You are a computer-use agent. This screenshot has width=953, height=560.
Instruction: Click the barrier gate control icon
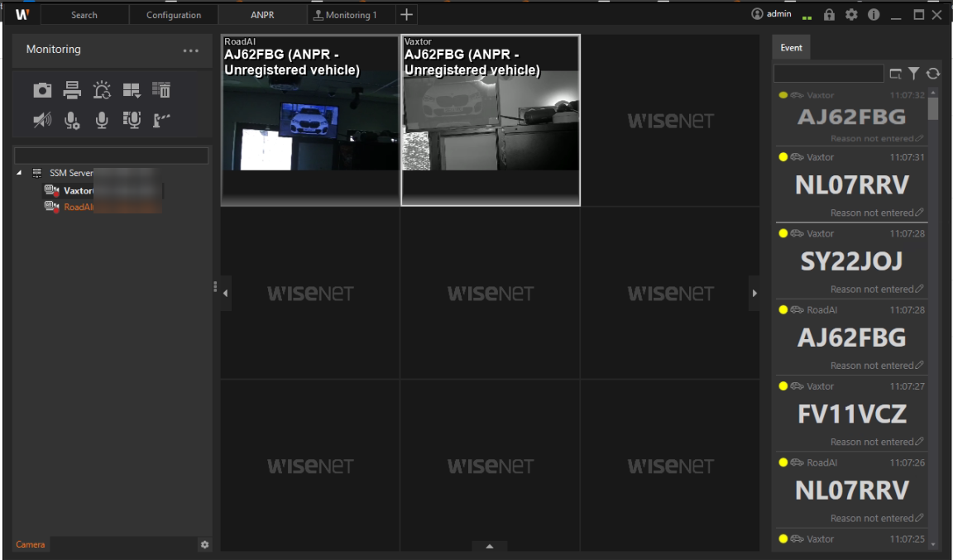pyautogui.click(x=161, y=120)
